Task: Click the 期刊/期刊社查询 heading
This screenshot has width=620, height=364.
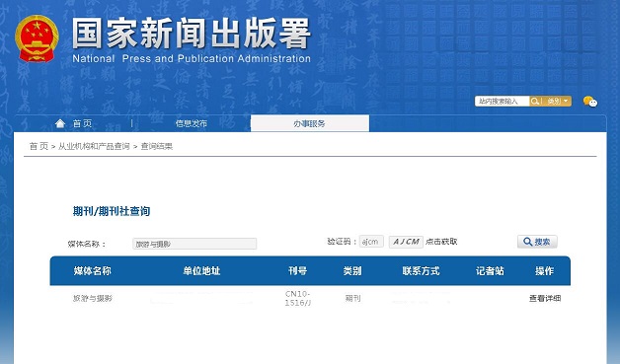Action: tap(112, 211)
